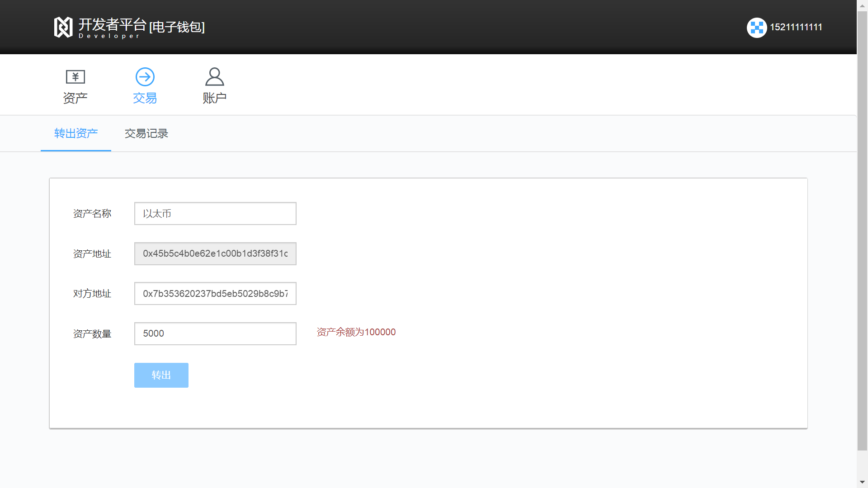Viewport: 868px width, 488px height.
Task: Select the 交易 arrow circle icon
Action: tap(145, 77)
